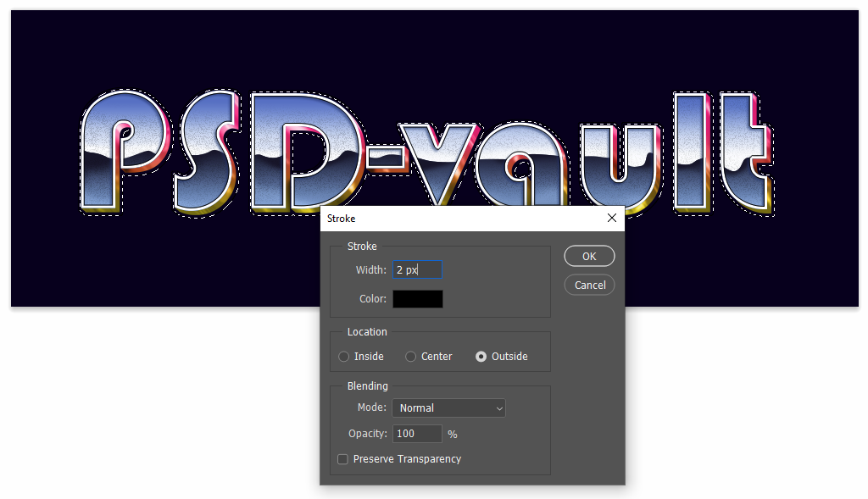Click the Width input field

(416, 270)
